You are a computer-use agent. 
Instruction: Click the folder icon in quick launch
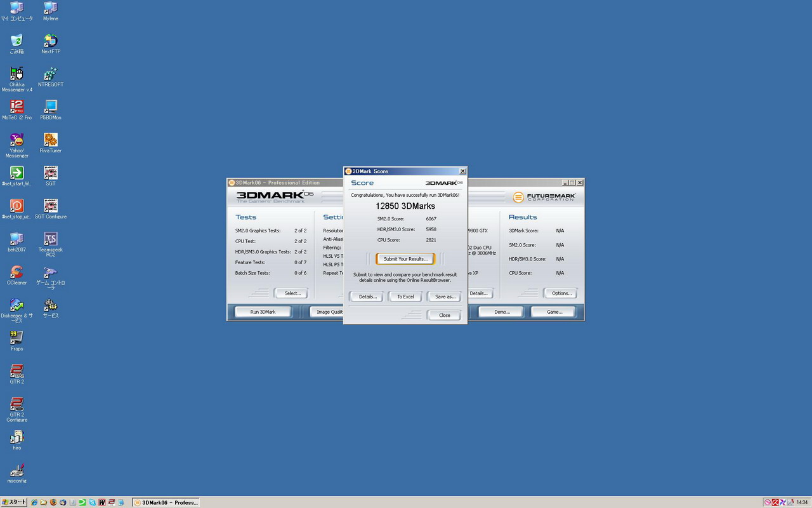click(x=44, y=502)
